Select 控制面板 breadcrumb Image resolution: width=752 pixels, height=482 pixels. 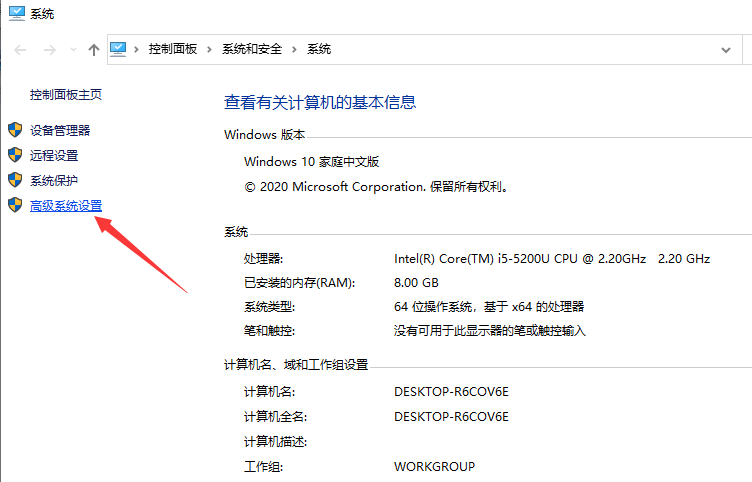pos(173,49)
